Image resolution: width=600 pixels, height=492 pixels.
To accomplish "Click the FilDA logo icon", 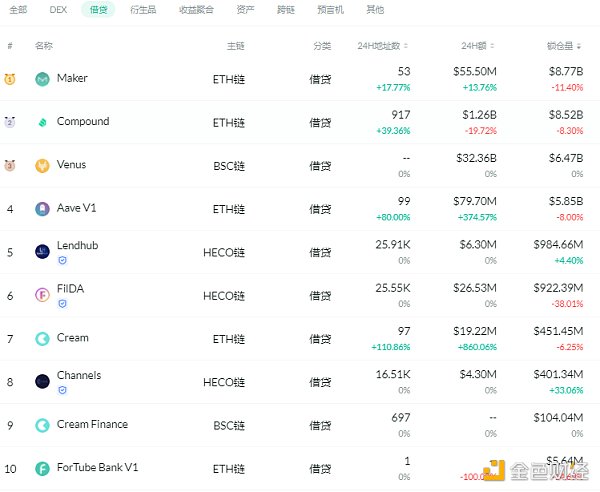I will tap(43, 295).
